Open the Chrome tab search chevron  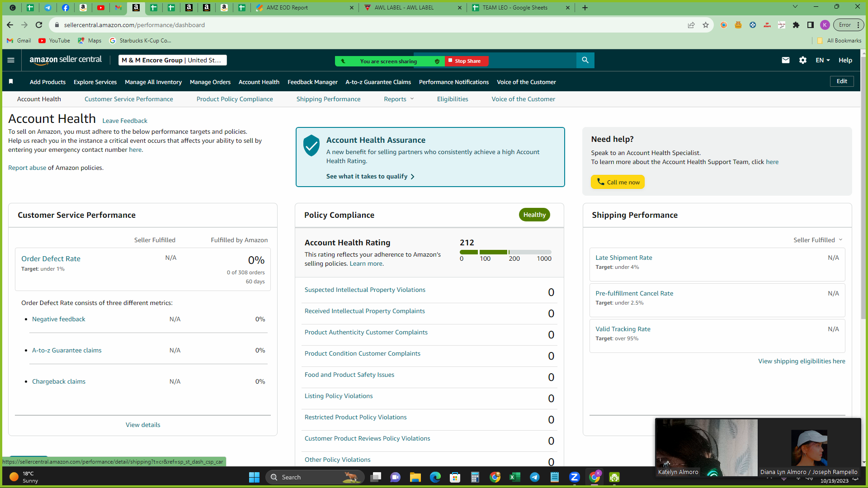[795, 7]
